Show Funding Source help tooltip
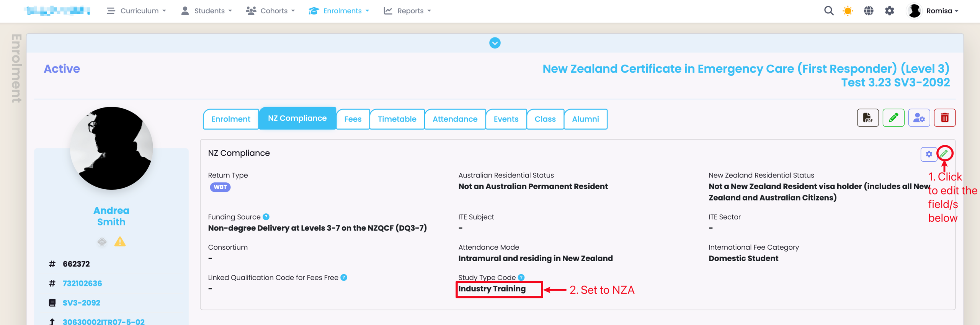 point(266,217)
